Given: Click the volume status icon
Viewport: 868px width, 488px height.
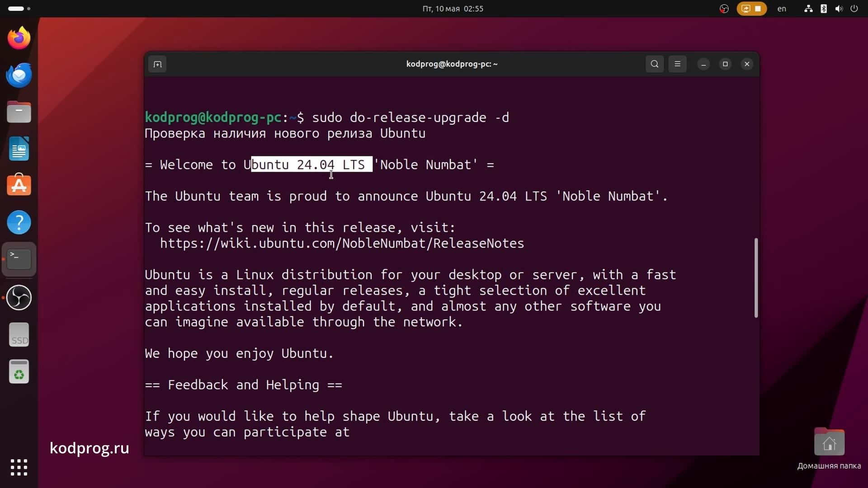Looking at the screenshot, I should pyautogui.click(x=839, y=9).
